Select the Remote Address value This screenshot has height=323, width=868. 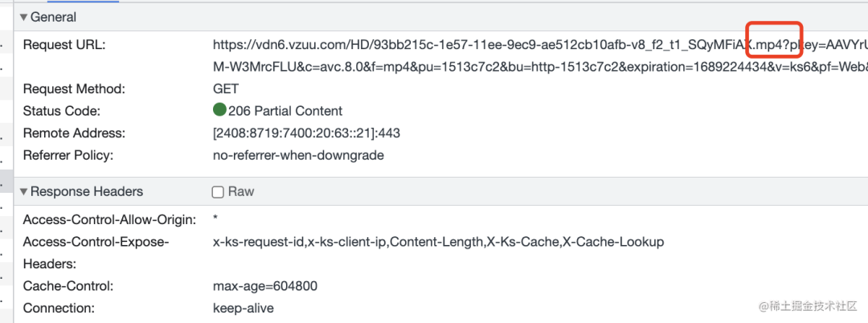(x=306, y=133)
